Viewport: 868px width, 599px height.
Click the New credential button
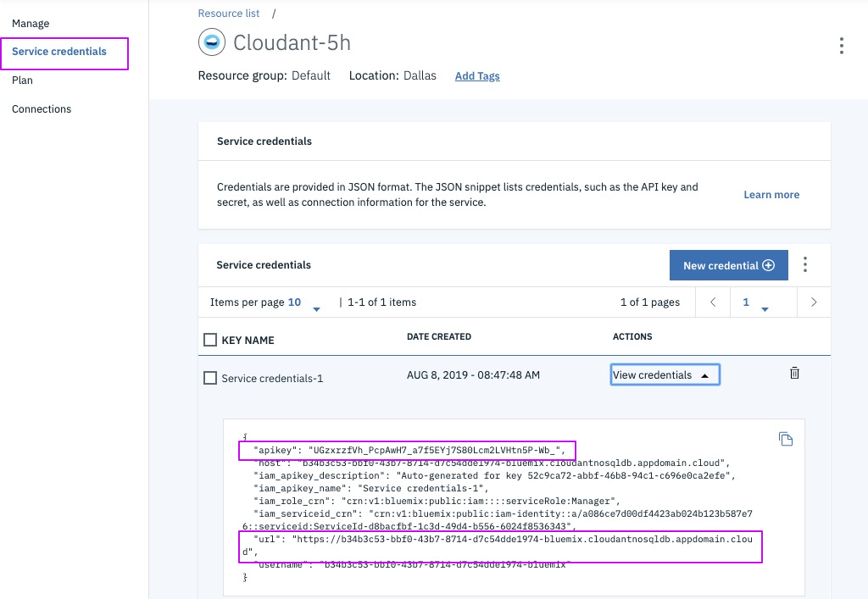pyautogui.click(x=728, y=265)
